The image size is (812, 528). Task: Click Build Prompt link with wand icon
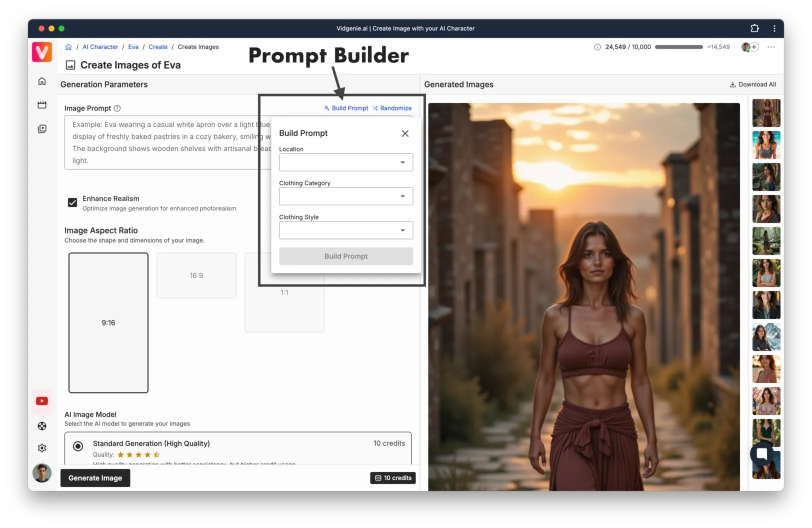[346, 108]
